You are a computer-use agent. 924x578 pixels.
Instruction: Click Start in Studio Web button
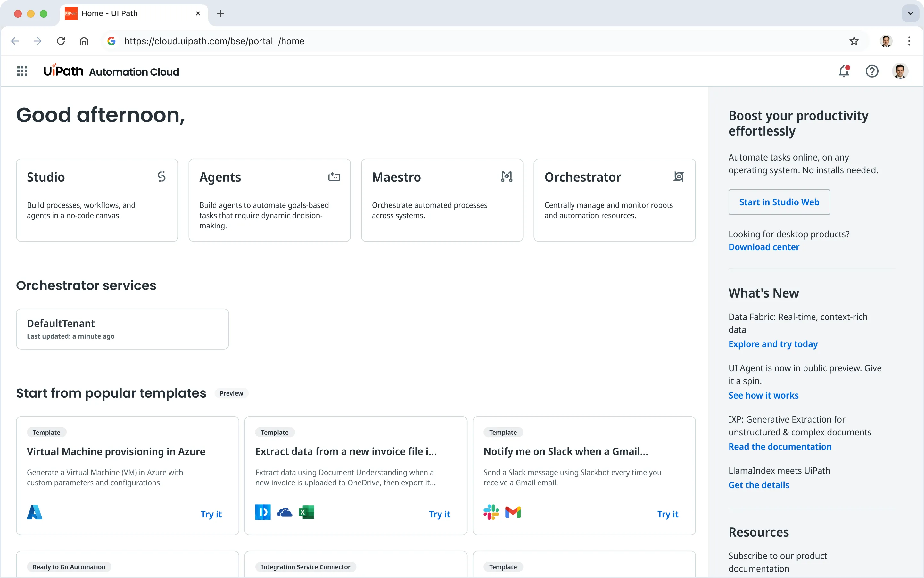click(x=779, y=202)
